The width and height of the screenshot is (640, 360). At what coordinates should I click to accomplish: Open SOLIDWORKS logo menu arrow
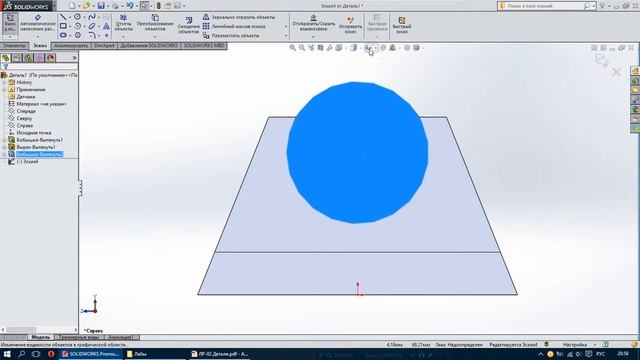(x=54, y=6)
